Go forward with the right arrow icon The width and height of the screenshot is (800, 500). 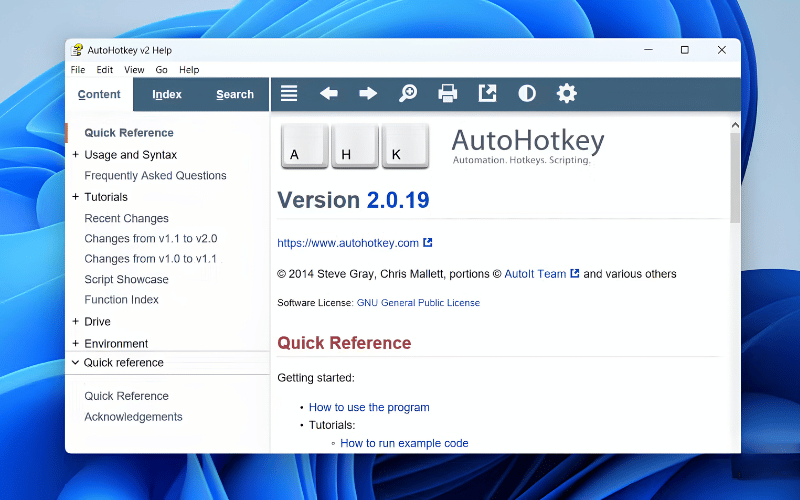coord(368,93)
